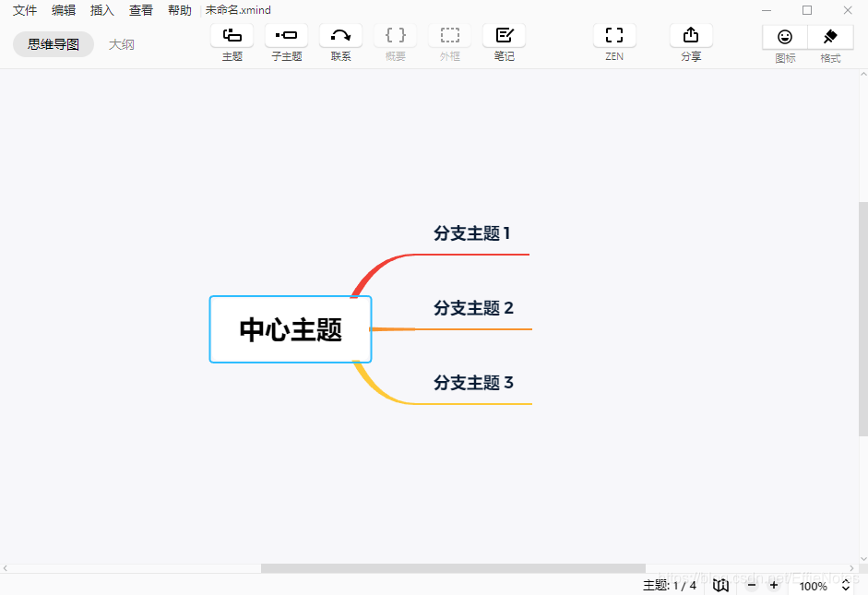Maximize the XMind window

[x=807, y=10]
